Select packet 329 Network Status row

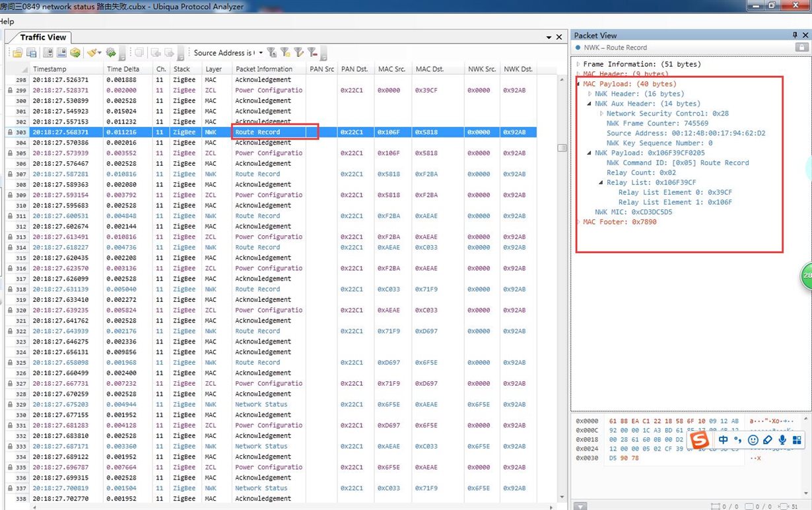[x=261, y=404]
